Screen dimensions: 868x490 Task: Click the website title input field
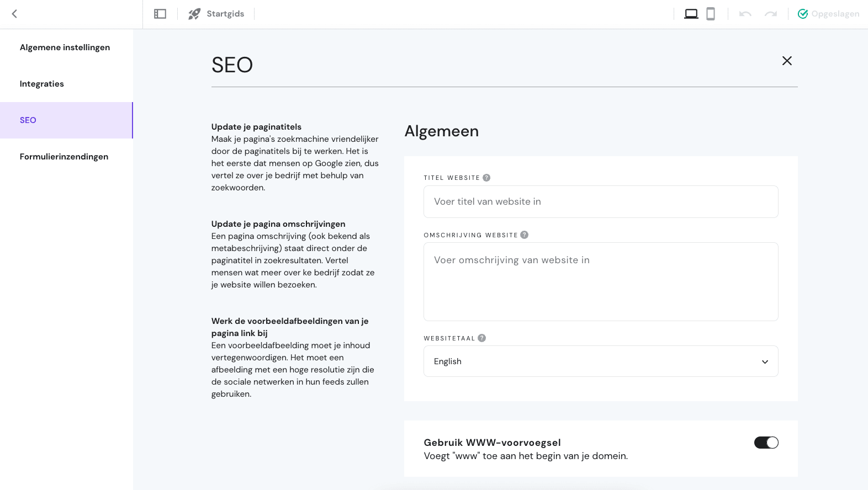coord(601,202)
